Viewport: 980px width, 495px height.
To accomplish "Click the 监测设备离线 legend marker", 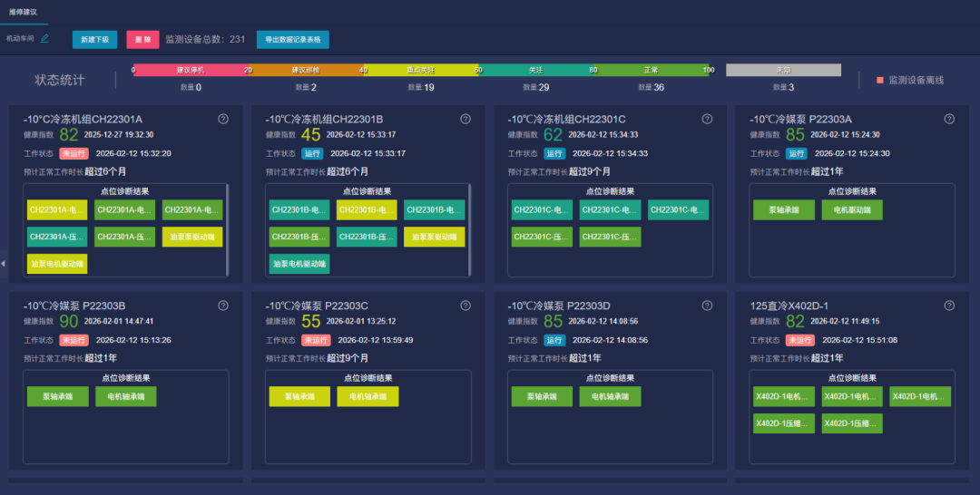I will point(880,80).
